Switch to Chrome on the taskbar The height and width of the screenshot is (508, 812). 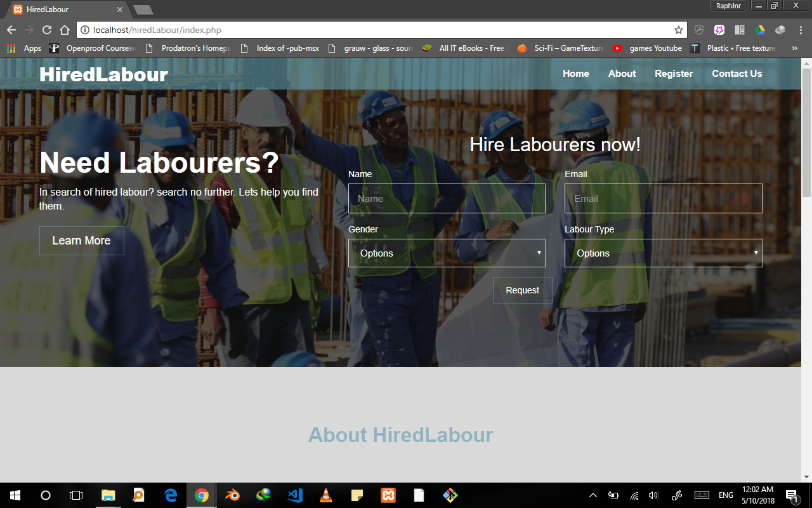[x=202, y=495]
